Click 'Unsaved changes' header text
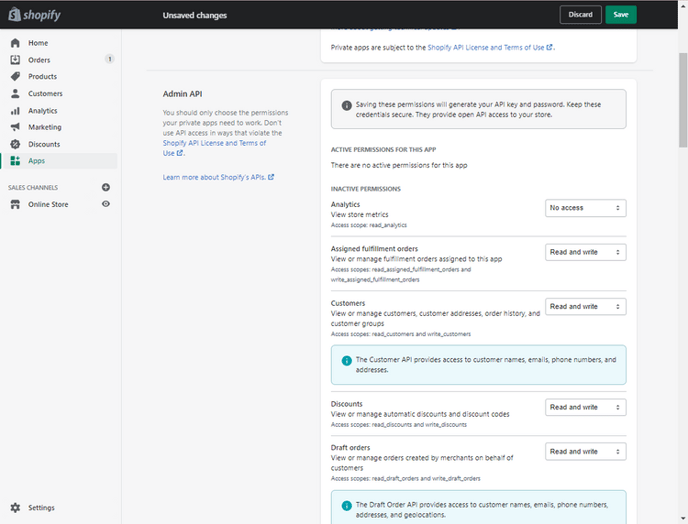 point(195,15)
